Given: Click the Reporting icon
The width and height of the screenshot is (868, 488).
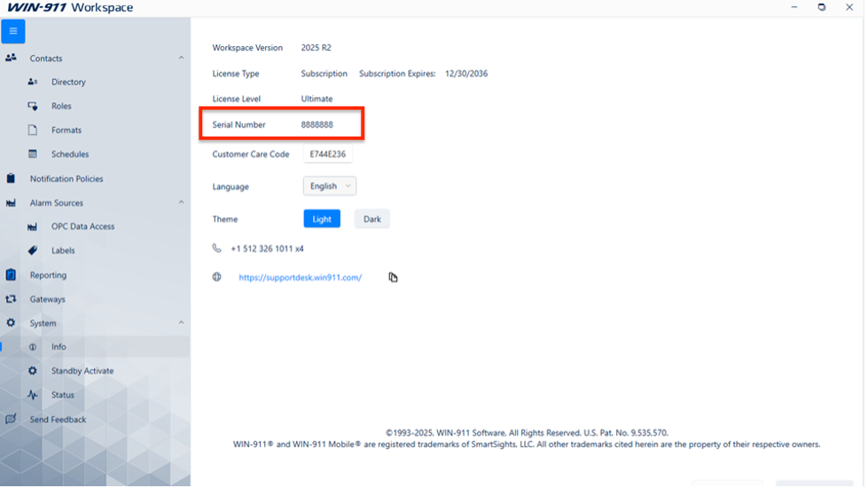Looking at the screenshot, I should (x=11, y=275).
